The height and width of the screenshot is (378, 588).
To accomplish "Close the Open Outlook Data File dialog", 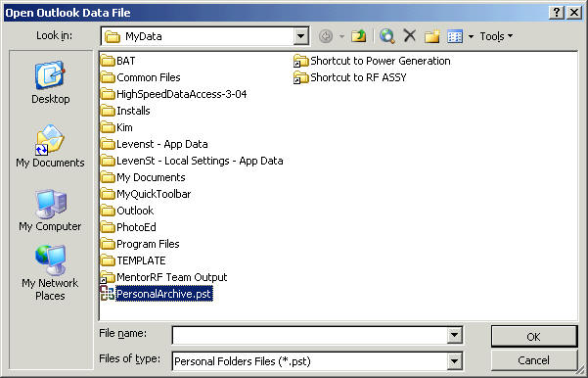I will pos(574,13).
